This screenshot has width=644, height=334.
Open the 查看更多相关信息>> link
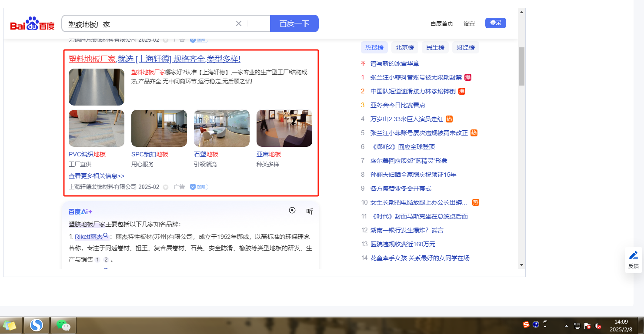coord(97,176)
